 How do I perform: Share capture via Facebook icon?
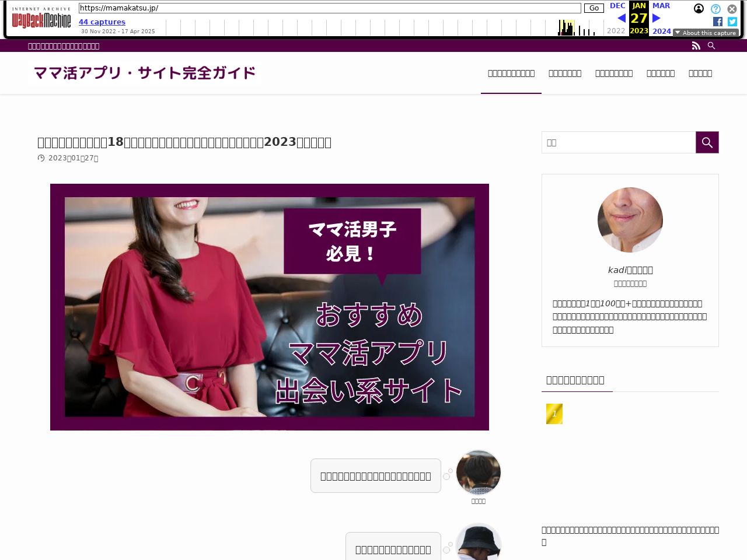point(718,22)
